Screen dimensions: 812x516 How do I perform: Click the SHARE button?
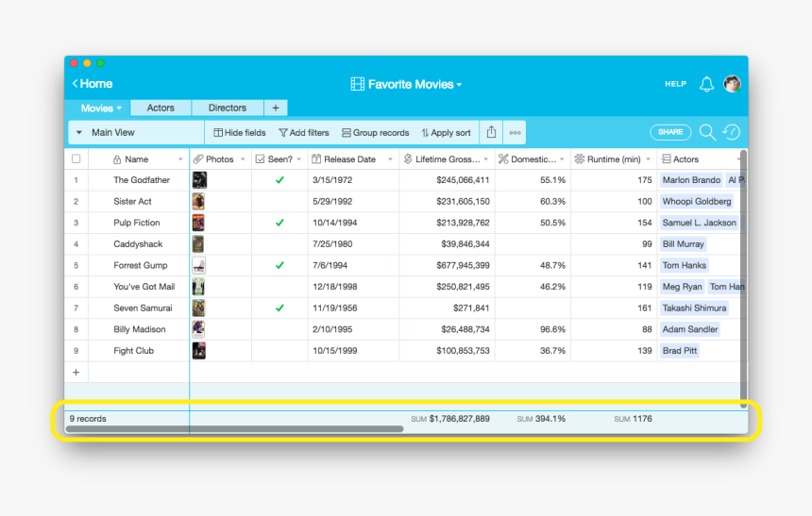click(x=670, y=132)
